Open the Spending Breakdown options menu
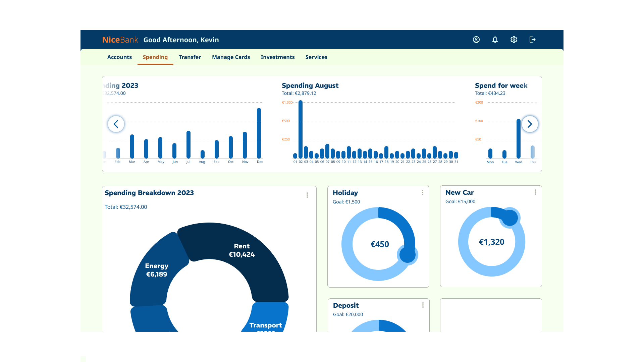The width and height of the screenshot is (644, 362). (x=307, y=195)
